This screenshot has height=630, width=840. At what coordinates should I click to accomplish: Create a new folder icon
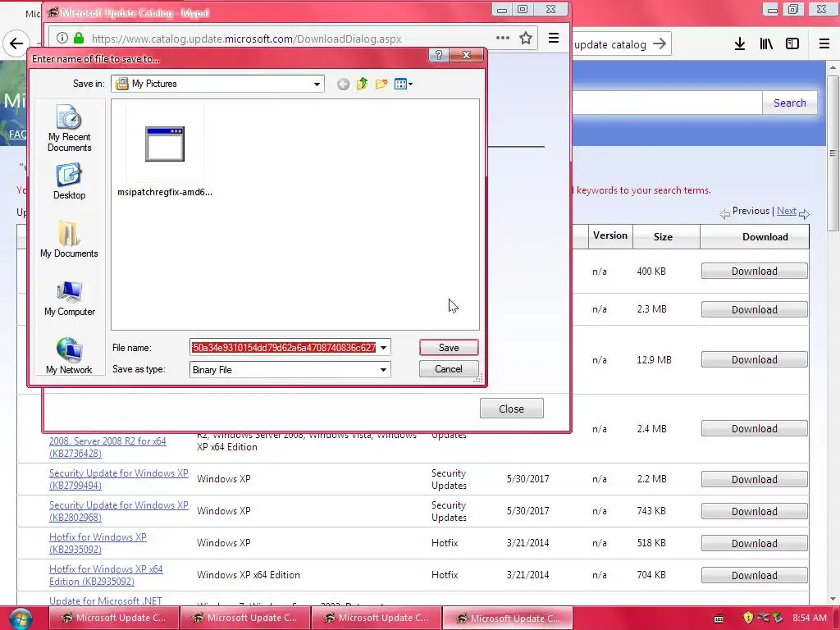pos(381,84)
